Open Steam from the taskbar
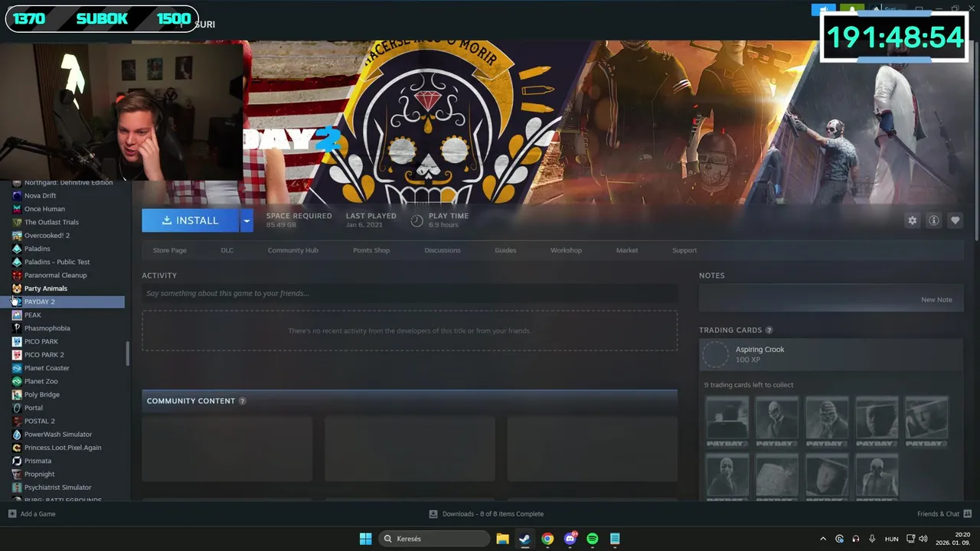Screen dimensions: 980x551 point(524,539)
